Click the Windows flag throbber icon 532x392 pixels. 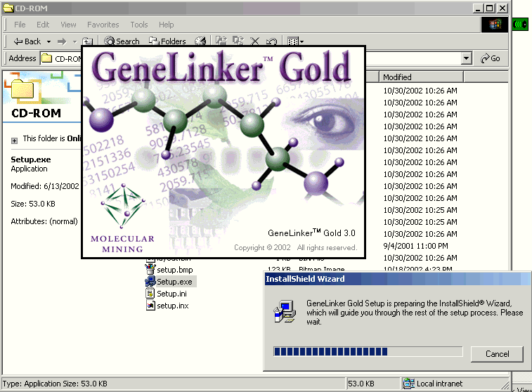click(x=495, y=25)
